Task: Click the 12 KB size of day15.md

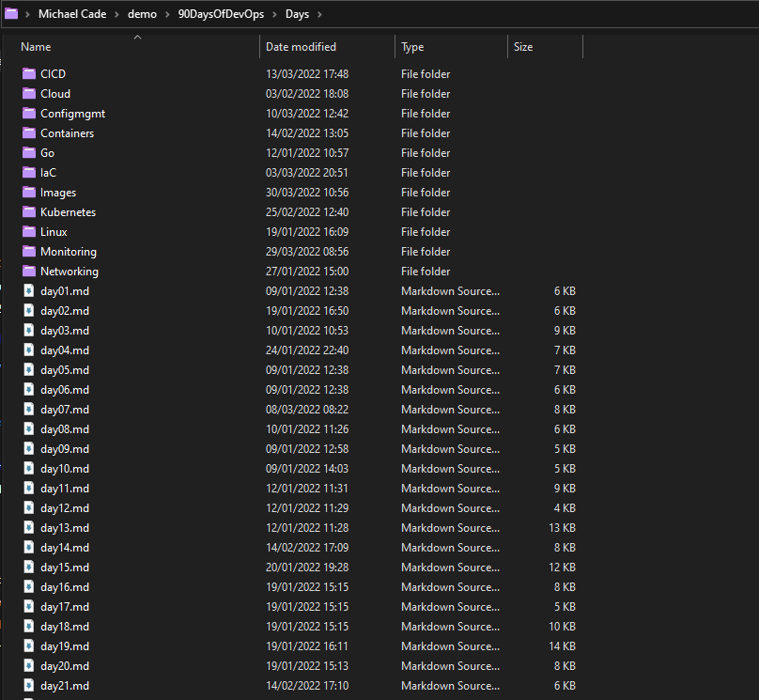Action: (562, 568)
